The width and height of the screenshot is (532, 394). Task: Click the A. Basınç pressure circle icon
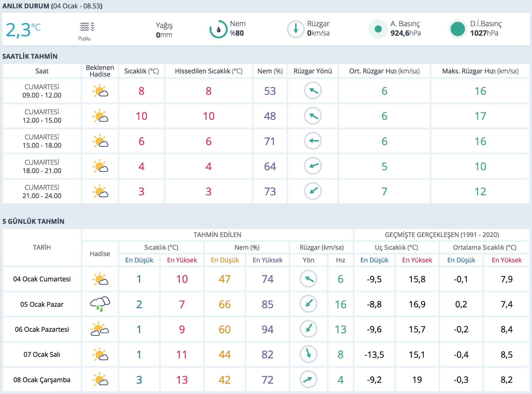point(378,29)
